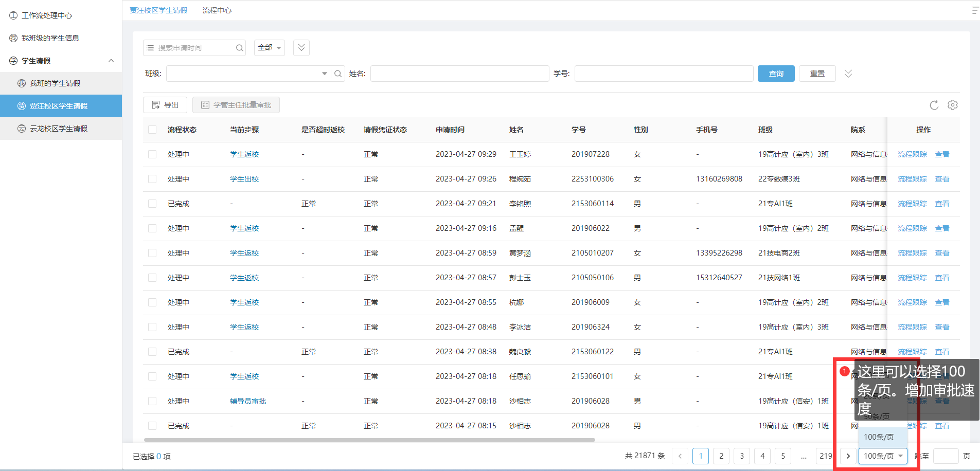
Task: Open the 全部 filter dropdown
Action: coord(270,47)
